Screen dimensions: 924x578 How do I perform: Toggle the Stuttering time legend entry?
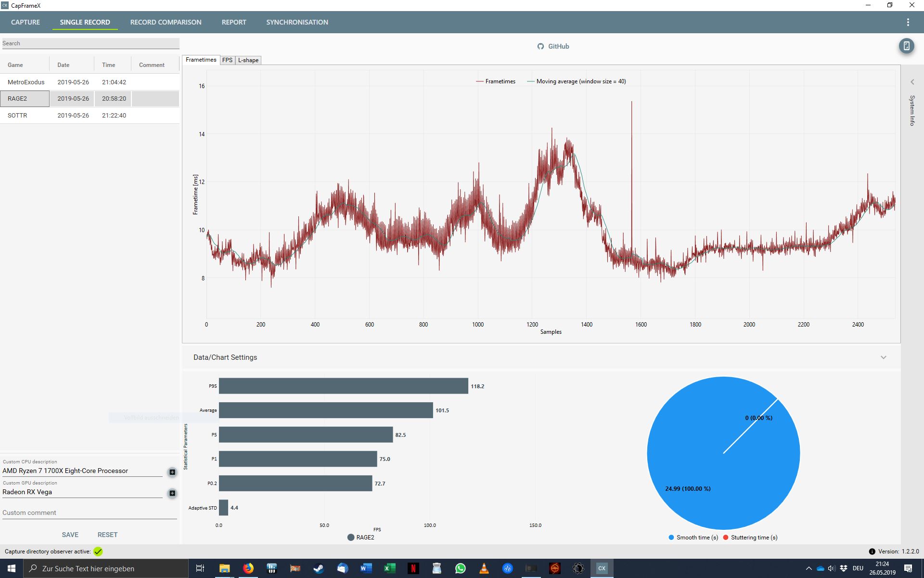[x=750, y=538]
